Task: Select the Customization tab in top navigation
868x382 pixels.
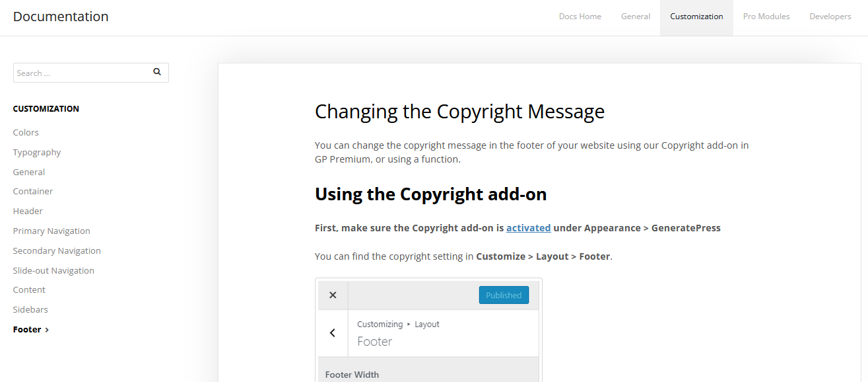Action: (x=696, y=17)
